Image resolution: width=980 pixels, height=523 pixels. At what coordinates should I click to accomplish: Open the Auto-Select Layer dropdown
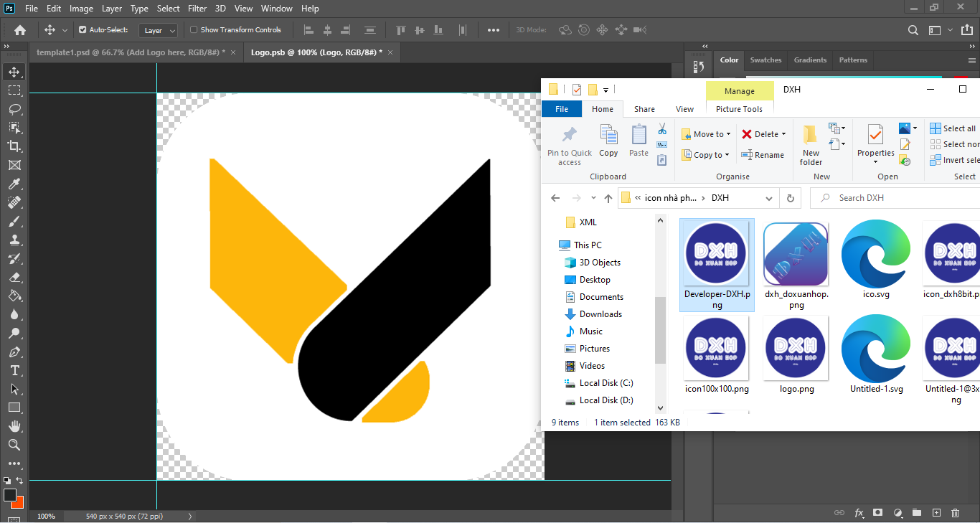(x=159, y=30)
